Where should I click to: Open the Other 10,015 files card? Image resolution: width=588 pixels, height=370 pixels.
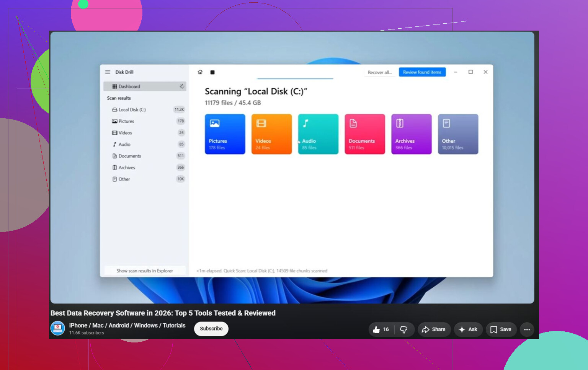coord(458,134)
